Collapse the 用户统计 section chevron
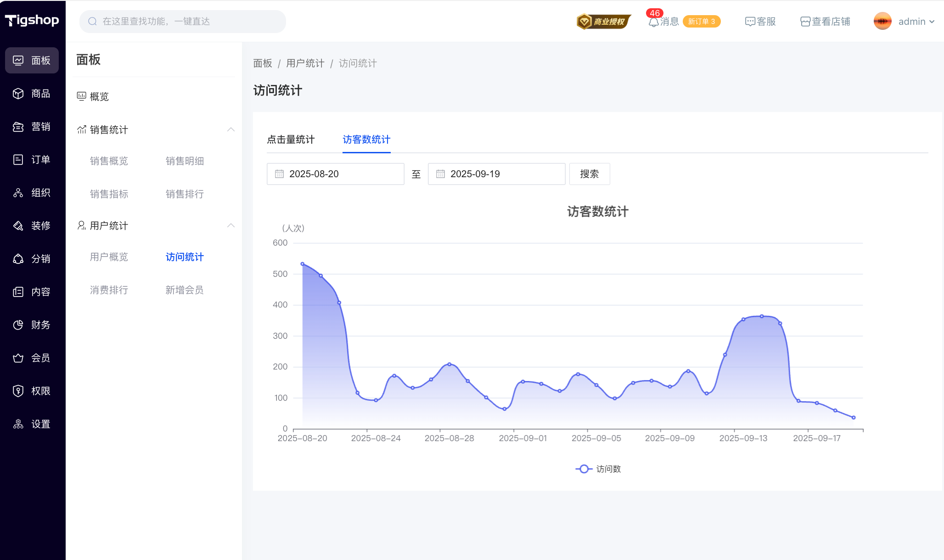The height and width of the screenshot is (560, 944). point(231,225)
